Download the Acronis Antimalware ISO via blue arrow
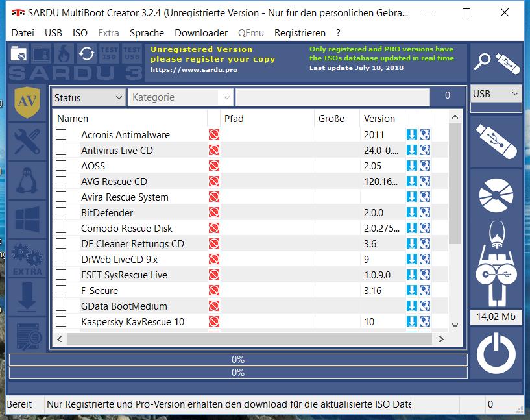The image size is (530, 420). pos(411,134)
